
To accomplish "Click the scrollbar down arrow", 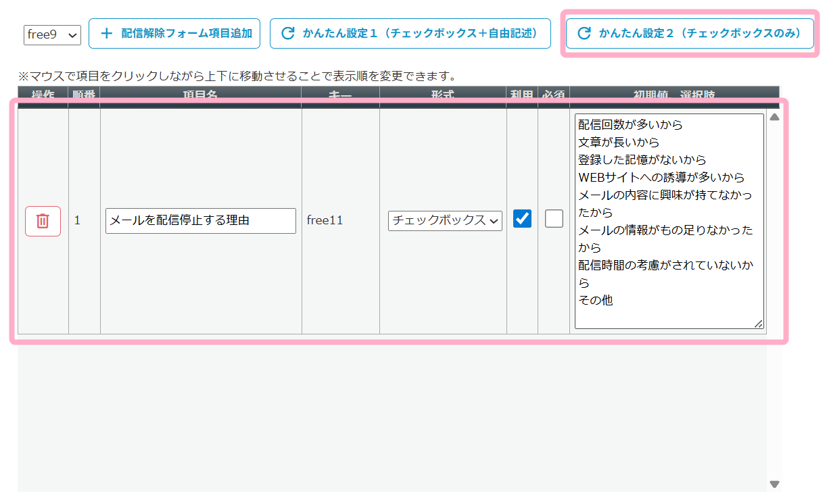I will (775, 484).
